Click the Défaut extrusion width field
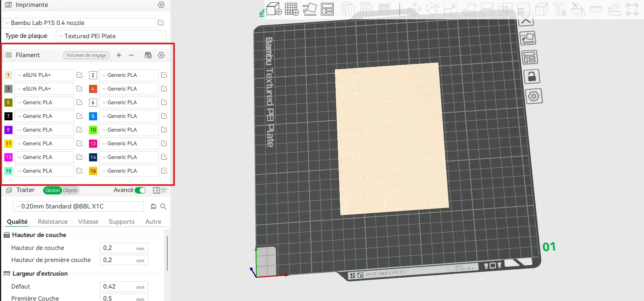This screenshot has width=644, height=301. pos(124,287)
